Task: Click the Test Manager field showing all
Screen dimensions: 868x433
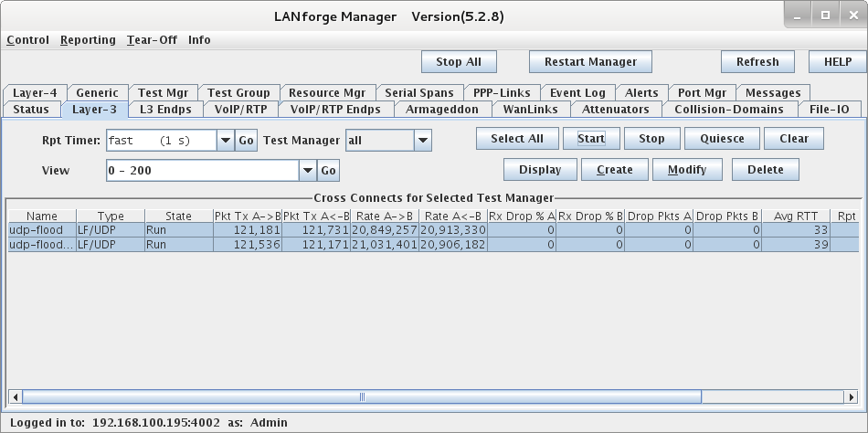Action: tap(380, 141)
